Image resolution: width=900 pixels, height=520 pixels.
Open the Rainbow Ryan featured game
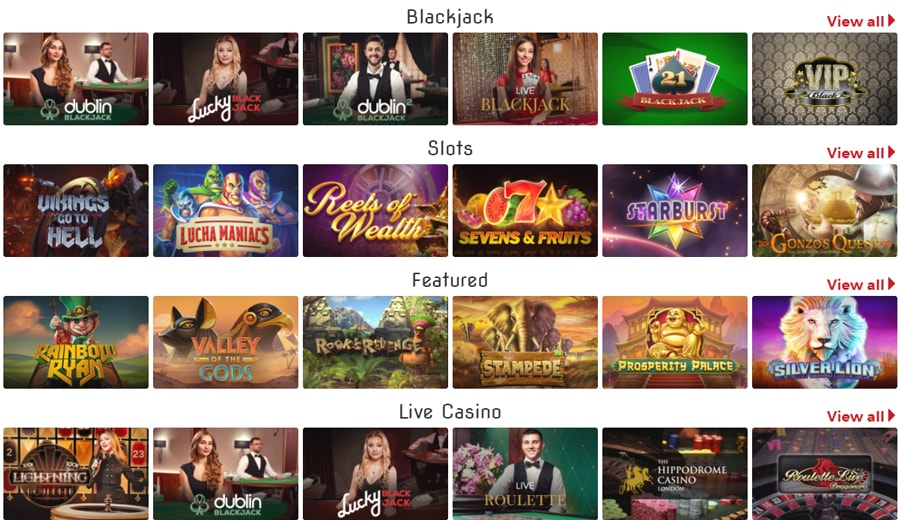click(76, 342)
